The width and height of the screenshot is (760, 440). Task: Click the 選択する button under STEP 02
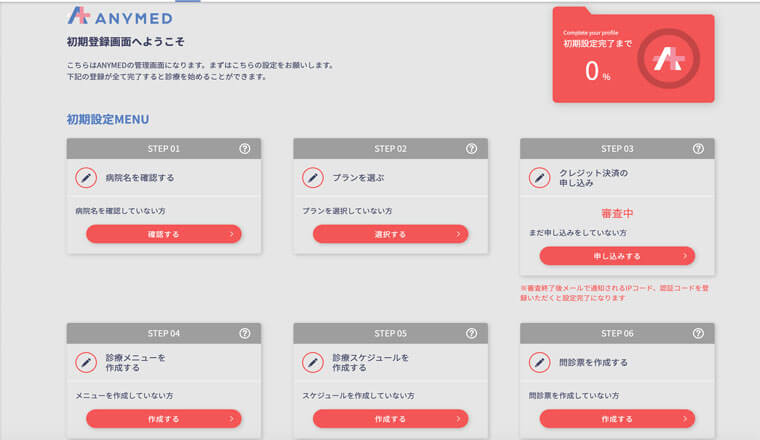391,234
